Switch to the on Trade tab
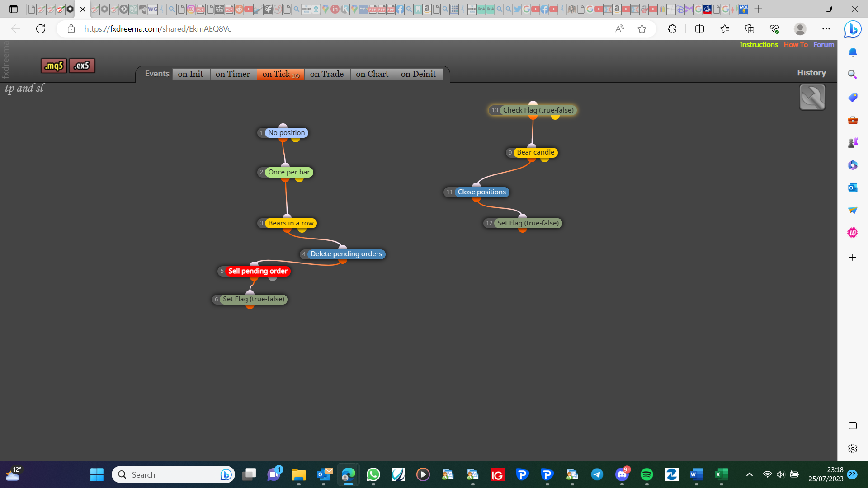The image size is (868, 488). 327,74
